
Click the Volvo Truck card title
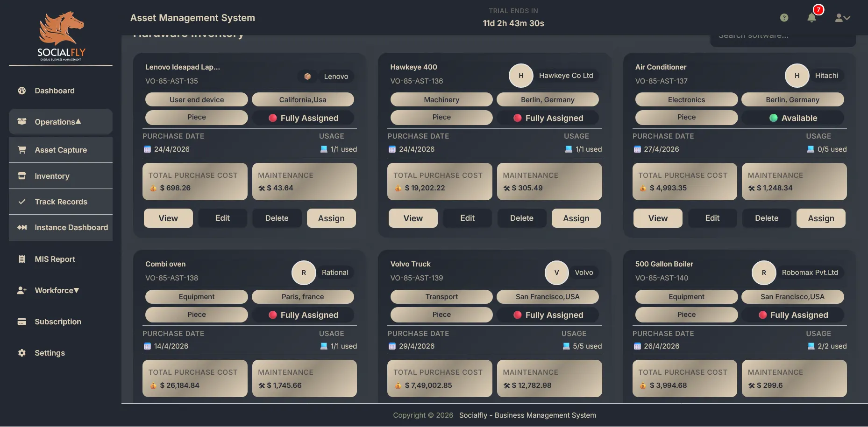tap(410, 264)
